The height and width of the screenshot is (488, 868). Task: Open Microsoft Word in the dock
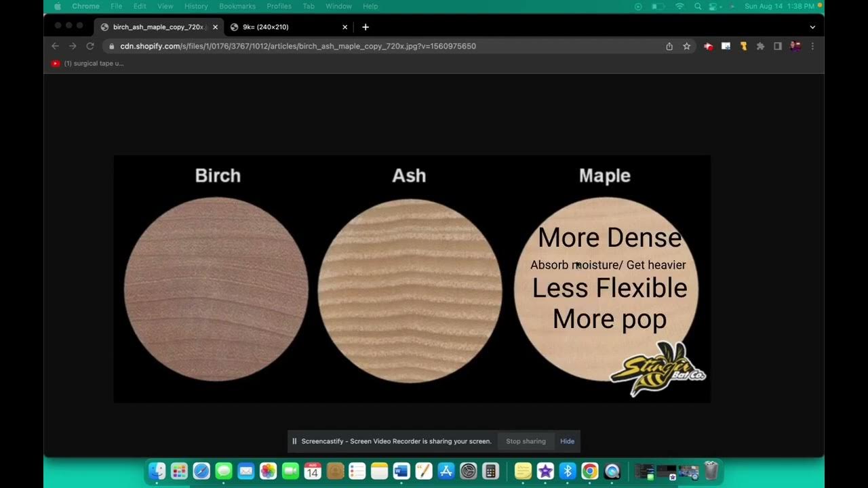[401, 471]
